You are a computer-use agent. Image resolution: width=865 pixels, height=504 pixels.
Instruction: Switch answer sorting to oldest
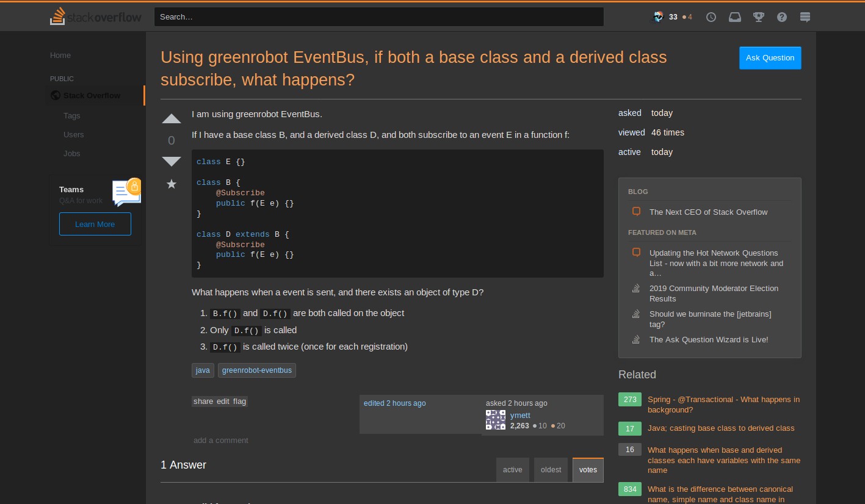point(551,470)
